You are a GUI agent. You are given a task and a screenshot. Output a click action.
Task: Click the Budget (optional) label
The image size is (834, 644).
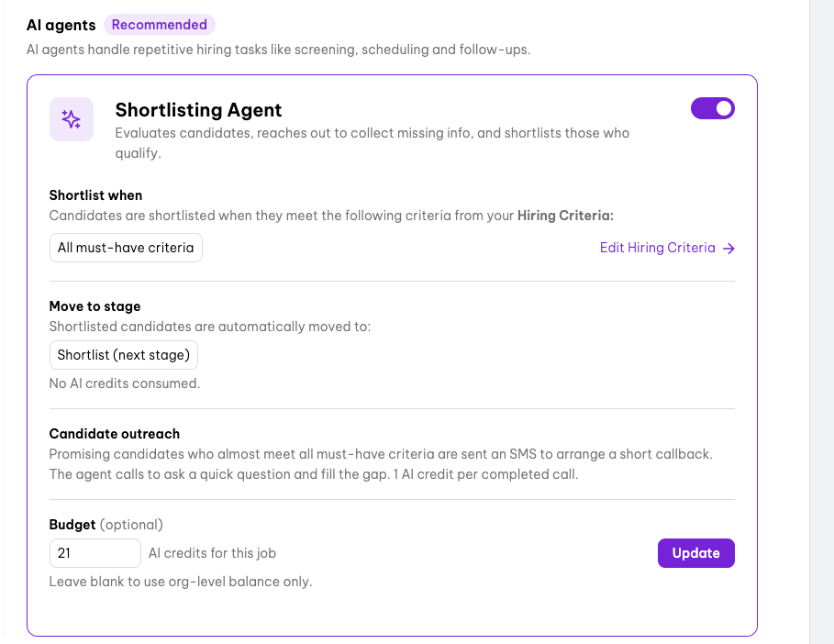click(106, 525)
